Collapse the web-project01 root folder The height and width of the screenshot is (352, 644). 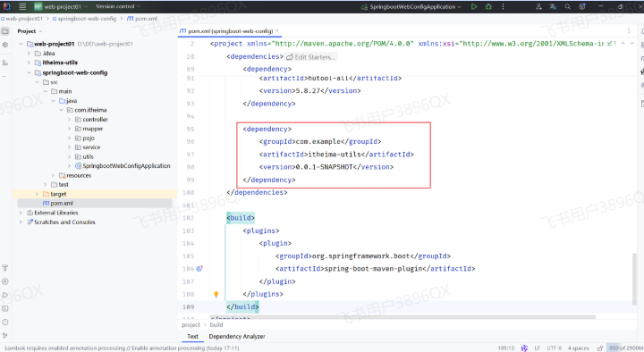21,44
